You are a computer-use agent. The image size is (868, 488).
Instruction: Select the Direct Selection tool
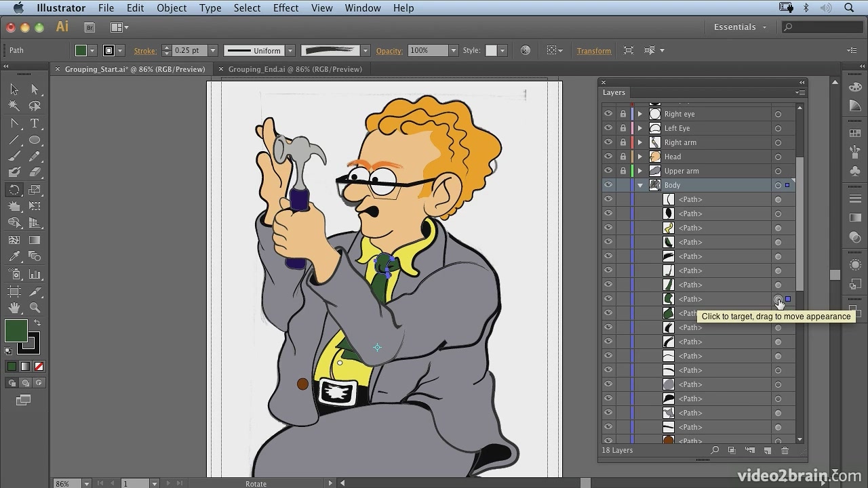point(35,89)
